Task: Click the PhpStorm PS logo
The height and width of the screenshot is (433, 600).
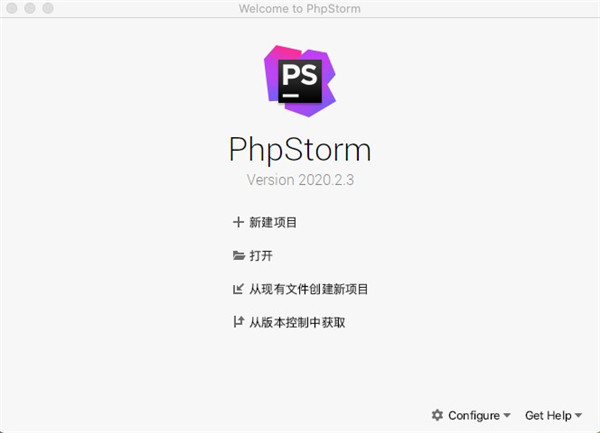Action: click(x=300, y=81)
